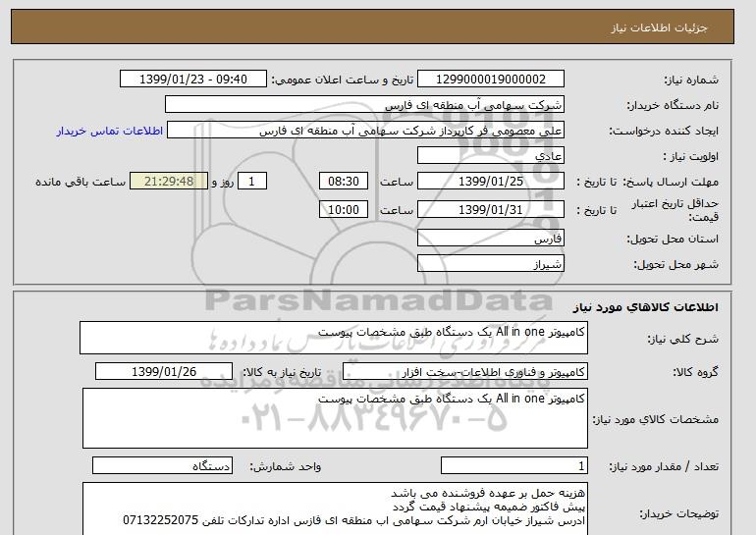Click the label مشخصات کالای مورد نیاز
This screenshot has height=535, width=756.
656,419
